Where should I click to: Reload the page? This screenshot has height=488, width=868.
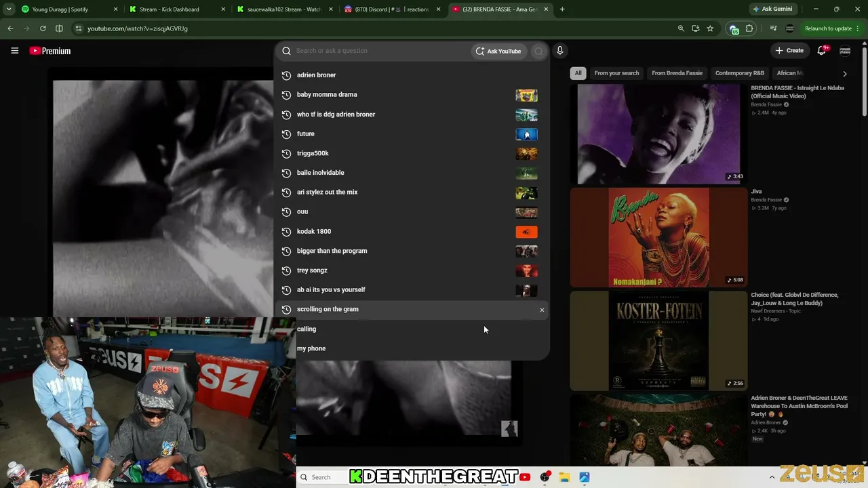43,28
